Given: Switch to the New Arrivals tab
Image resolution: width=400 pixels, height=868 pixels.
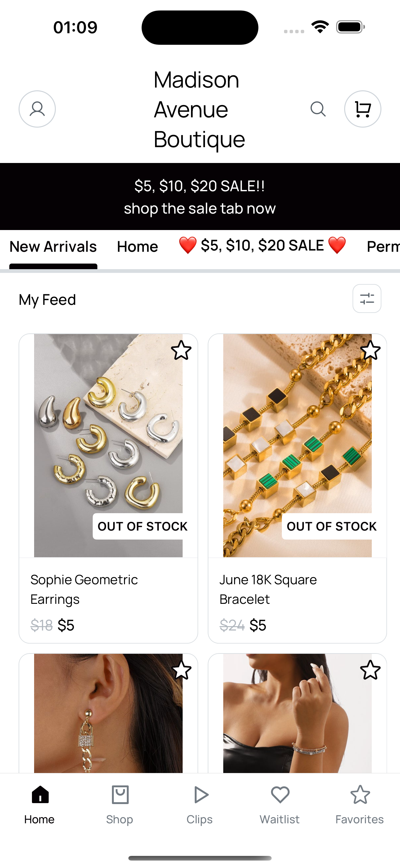Looking at the screenshot, I should tap(53, 247).
